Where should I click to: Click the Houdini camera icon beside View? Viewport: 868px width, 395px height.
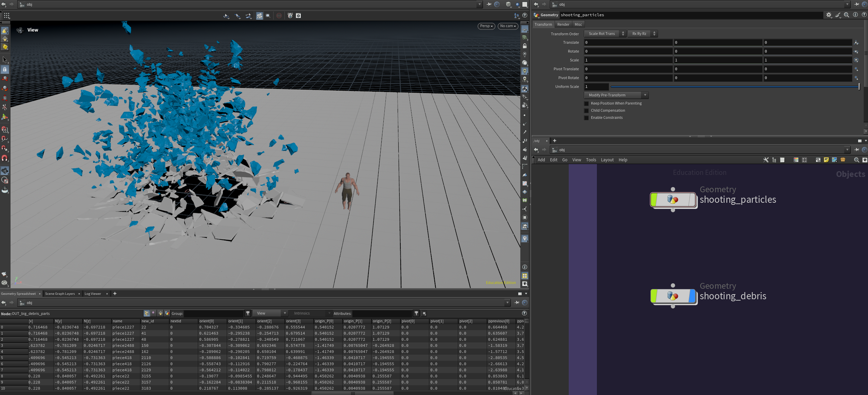pyautogui.click(x=20, y=30)
